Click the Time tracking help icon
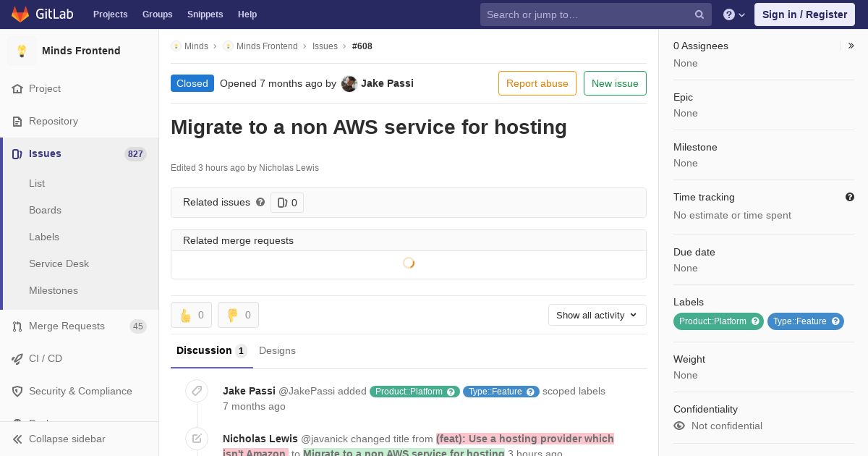The height and width of the screenshot is (456, 868). (x=850, y=197)
